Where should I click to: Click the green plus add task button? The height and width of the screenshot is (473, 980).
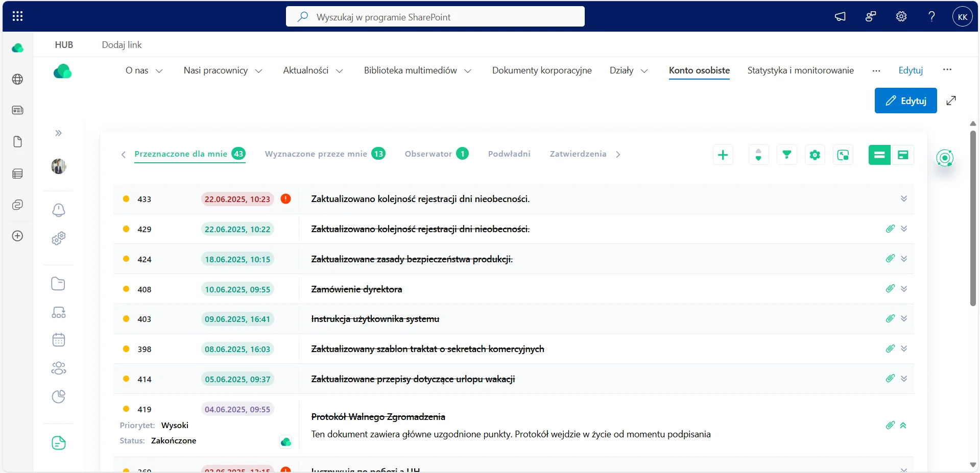click(x=723, y=155)
